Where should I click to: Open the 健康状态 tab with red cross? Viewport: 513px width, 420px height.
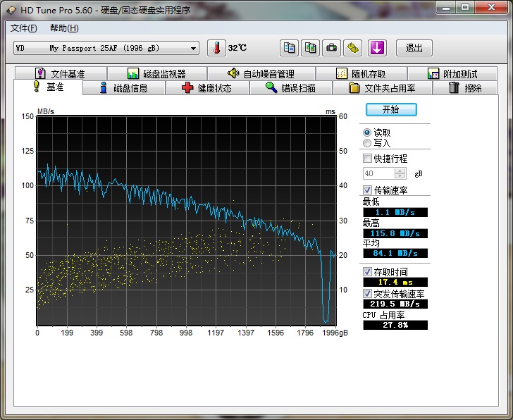[206, 88]
